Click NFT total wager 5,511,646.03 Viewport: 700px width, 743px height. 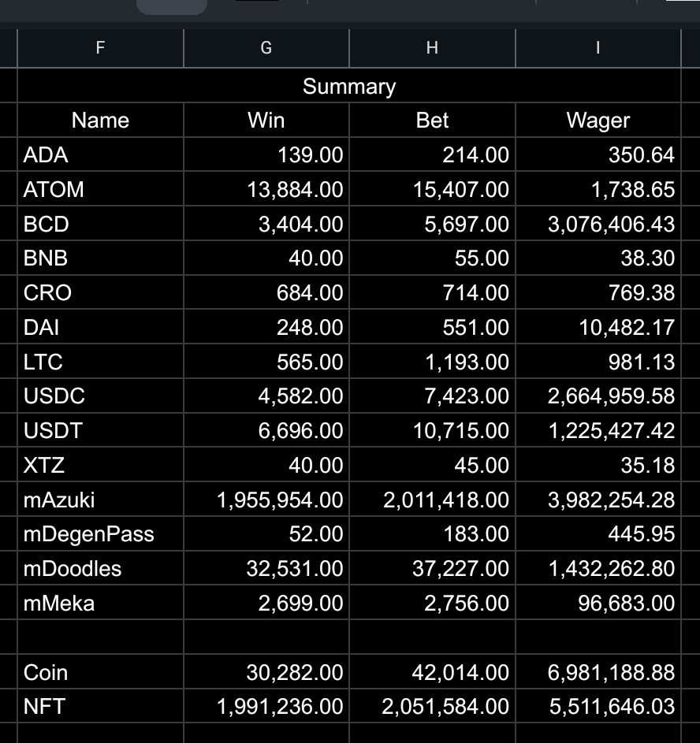point(598,706)
